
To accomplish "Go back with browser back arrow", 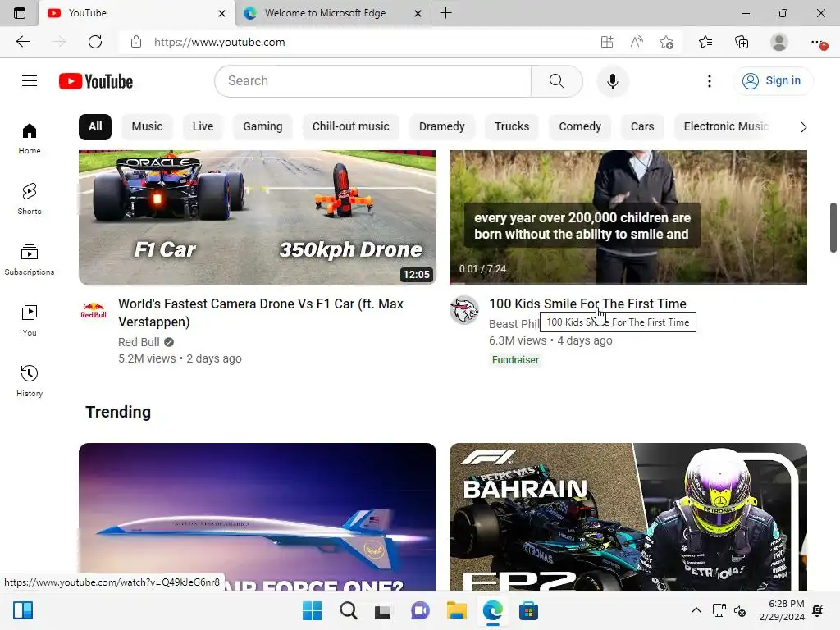I will click(x=22, y=42).
